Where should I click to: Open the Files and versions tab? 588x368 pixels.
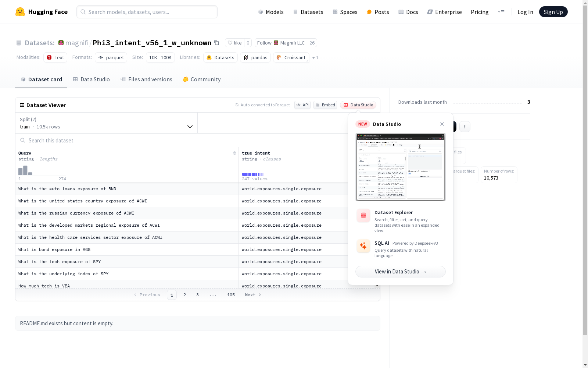pyautogui.click(x=146, y=79)
